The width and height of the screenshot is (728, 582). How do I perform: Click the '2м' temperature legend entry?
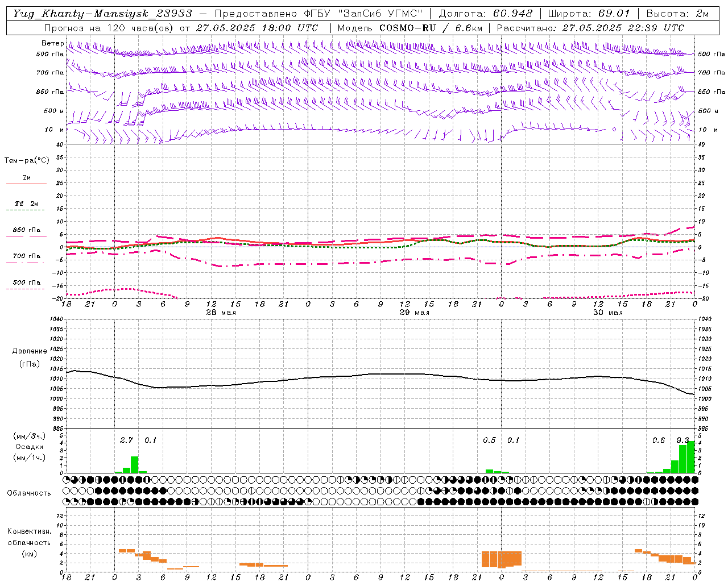pyautogui.click(x=27, y=177)
